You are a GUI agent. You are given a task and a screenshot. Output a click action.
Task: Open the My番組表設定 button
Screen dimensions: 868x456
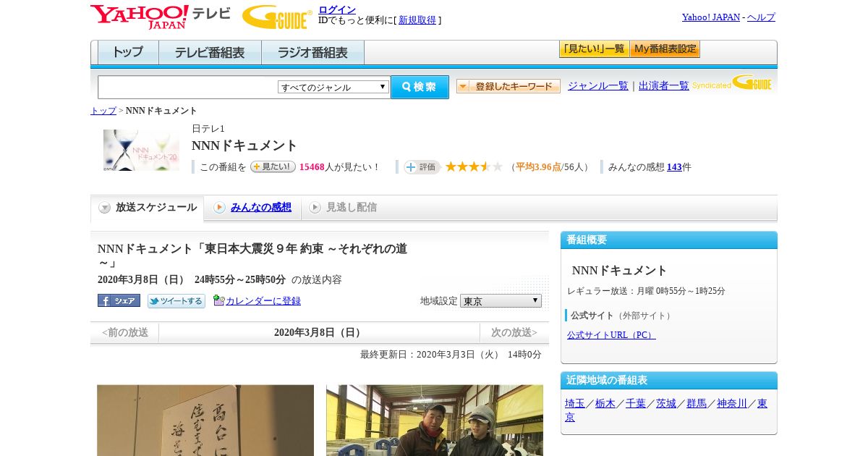point(665,49)
